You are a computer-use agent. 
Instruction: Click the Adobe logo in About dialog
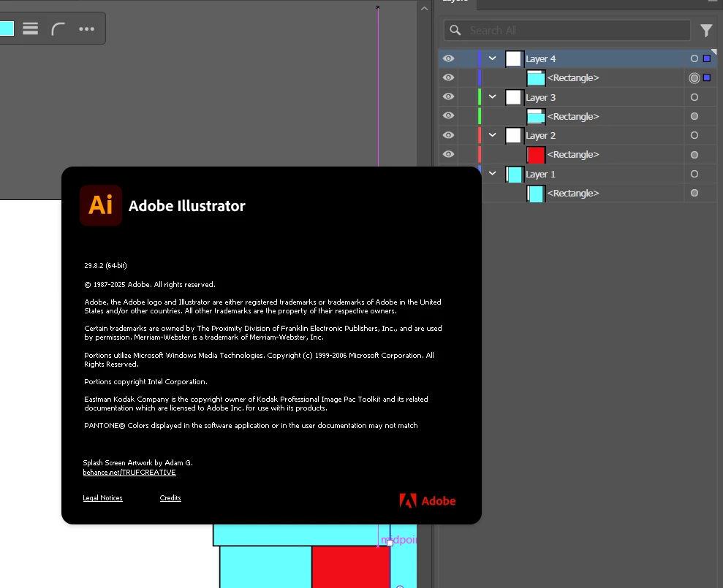coord(428,500)
